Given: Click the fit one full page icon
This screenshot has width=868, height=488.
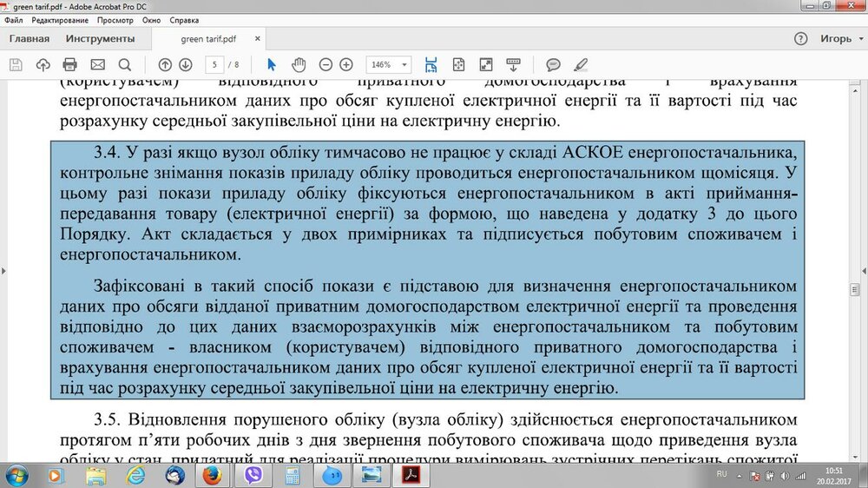Looking at the screenshot, I should tap(458, 65).
